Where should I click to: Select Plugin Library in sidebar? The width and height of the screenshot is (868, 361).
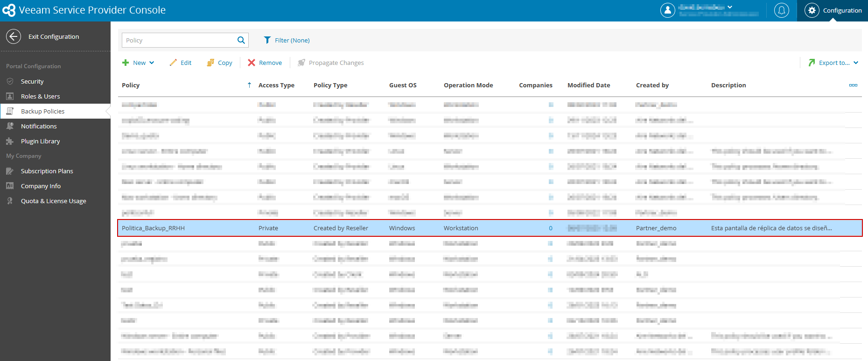tap(40, 141)
